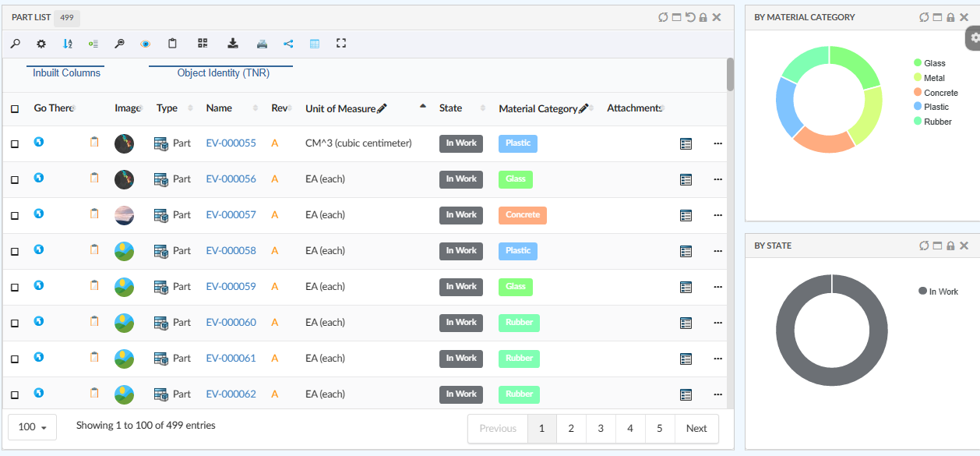Open part link EV-000060
The height and width of the screenshot is (456, 980).
pos(231,322)
